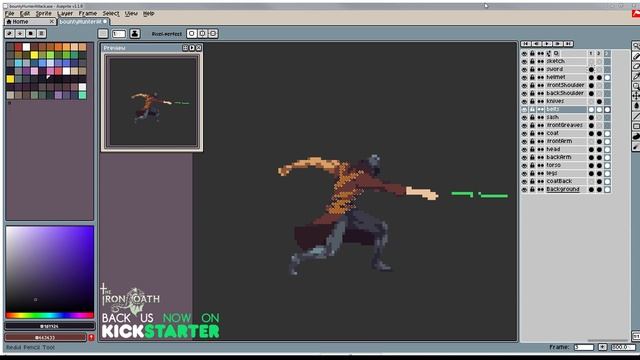Hide the helmet layer

pos(524,77)
